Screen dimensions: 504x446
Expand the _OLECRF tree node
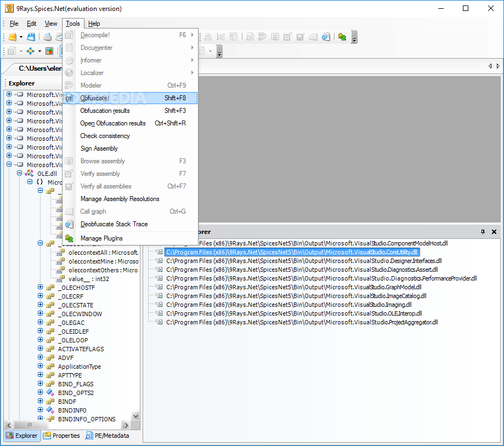[x=40, y=296]
